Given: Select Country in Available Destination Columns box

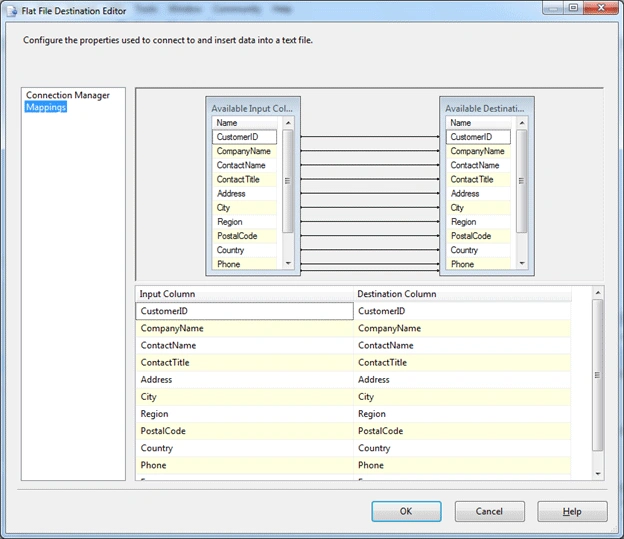Looking at the screenshot, I should [478, 250].
